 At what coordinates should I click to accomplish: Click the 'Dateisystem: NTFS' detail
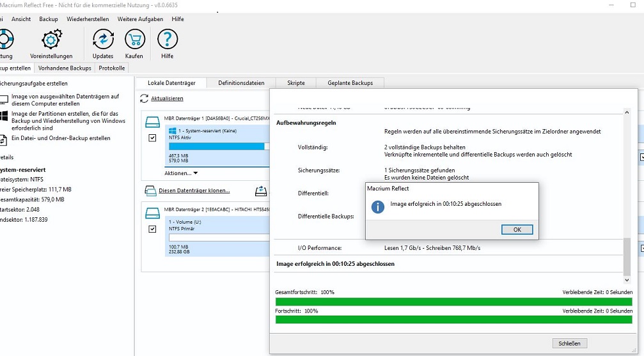point(22,180)
